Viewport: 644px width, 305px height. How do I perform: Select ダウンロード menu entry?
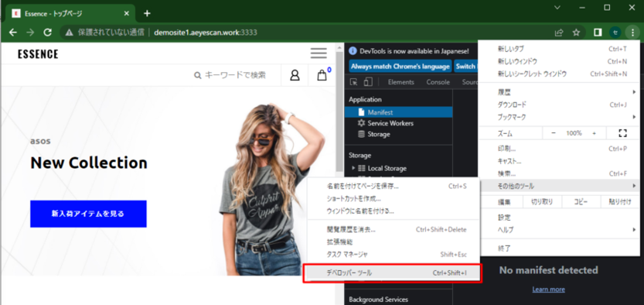click(x=559, y=105)
